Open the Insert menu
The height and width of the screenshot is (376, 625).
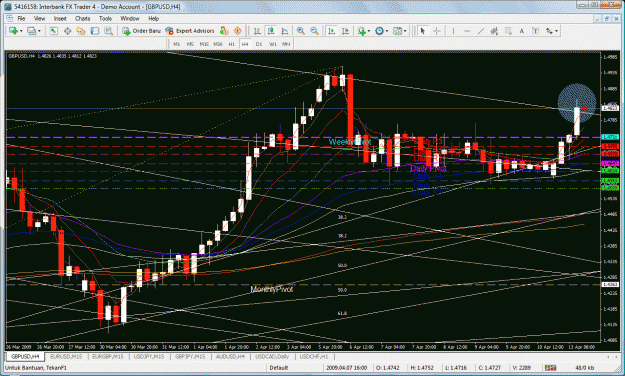[x=60, y=18]
